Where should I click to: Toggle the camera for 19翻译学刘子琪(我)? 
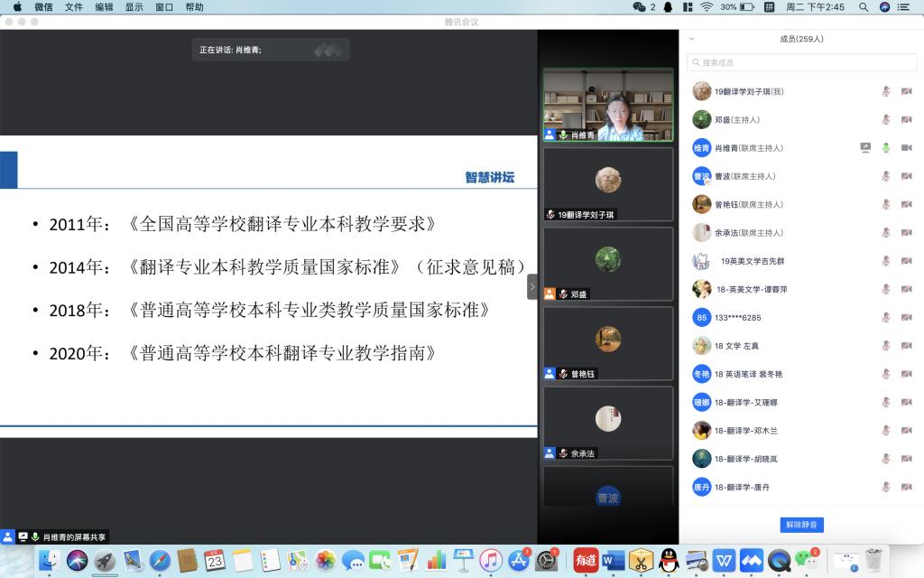pos(906,91)
